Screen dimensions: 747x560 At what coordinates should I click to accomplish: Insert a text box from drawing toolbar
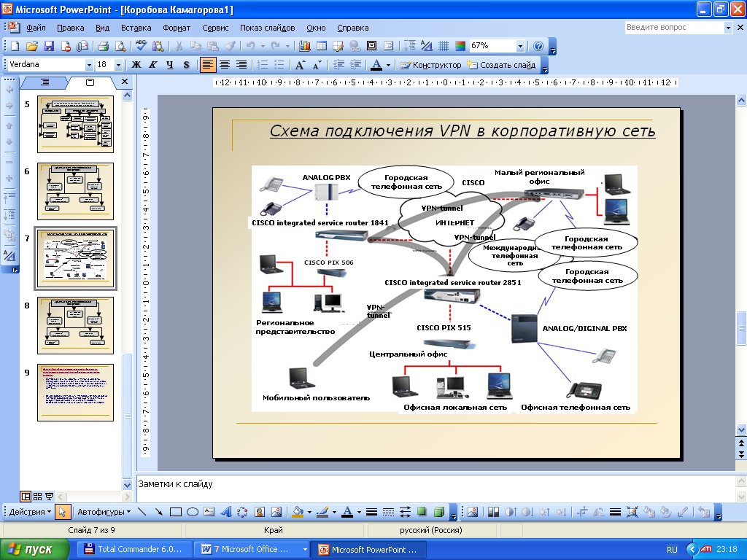coord(209,512)
